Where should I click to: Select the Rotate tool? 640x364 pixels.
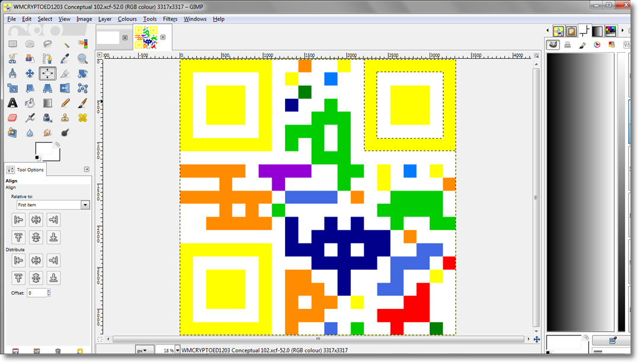point(82,73)
